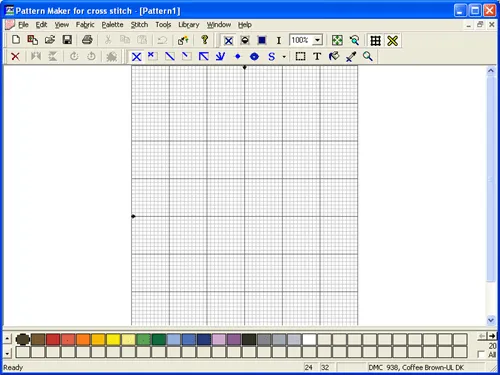Select the bead tool
This screenshot has height=375, width=500.
pos(254,56)
